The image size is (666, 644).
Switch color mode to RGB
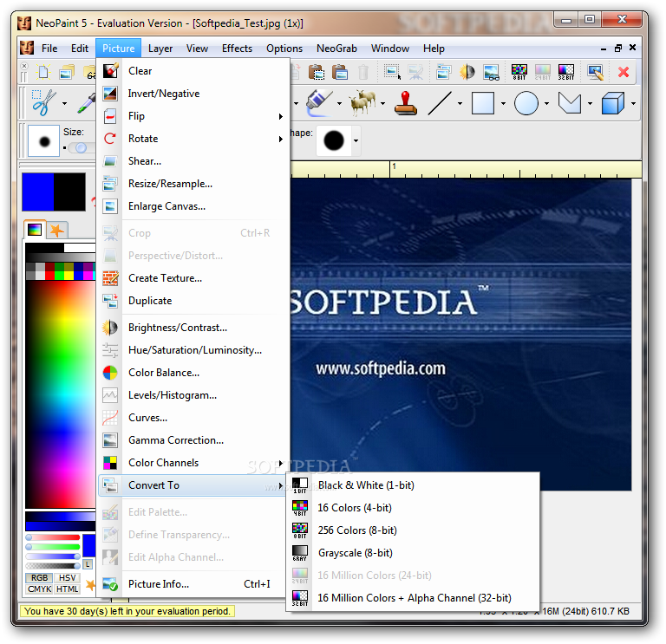pyautogui.click(x=40, y=578)
